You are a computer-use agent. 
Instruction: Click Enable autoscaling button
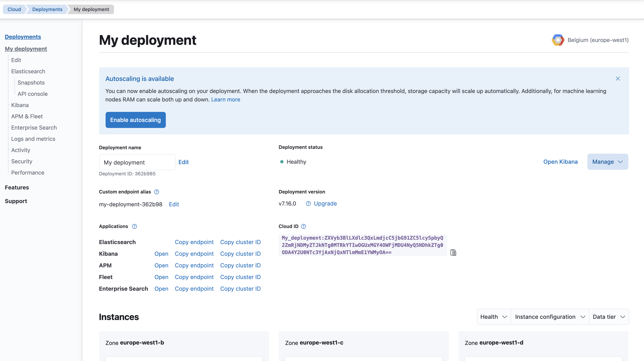click(x=136, y=120)
